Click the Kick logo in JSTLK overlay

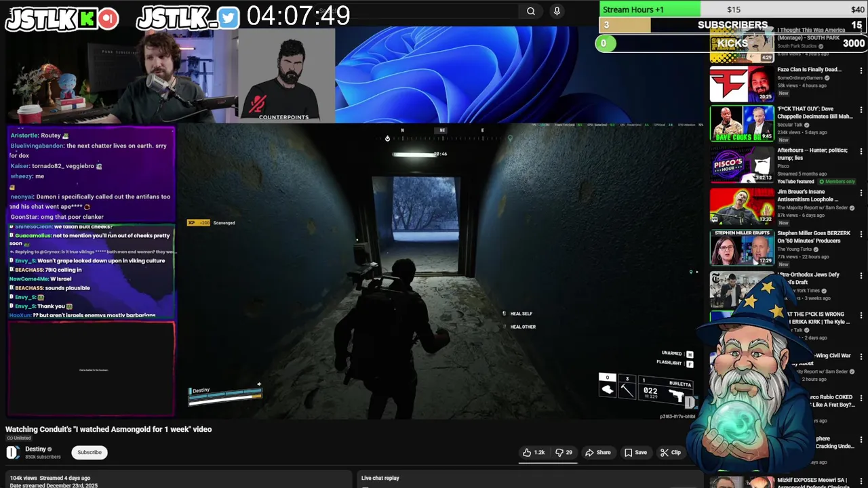(87, 19)
